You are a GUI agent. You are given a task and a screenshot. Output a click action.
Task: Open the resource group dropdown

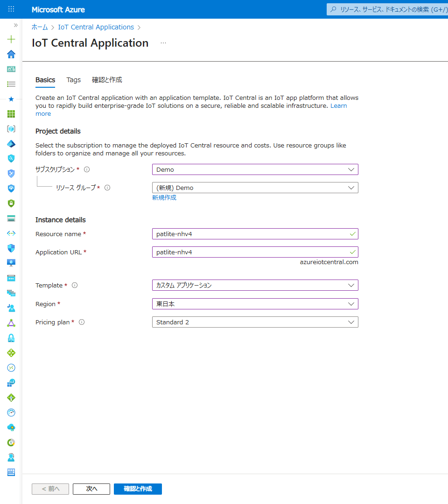[255, 188]
